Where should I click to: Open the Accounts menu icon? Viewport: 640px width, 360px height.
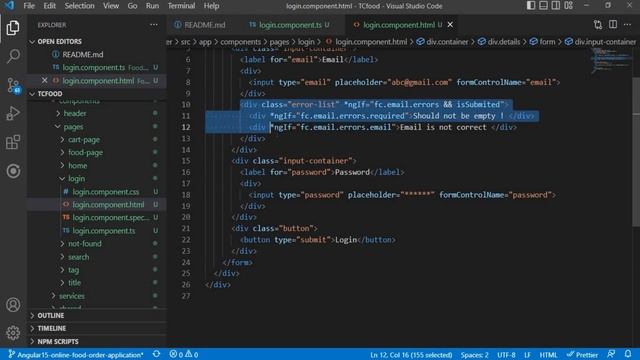(13, 304)
